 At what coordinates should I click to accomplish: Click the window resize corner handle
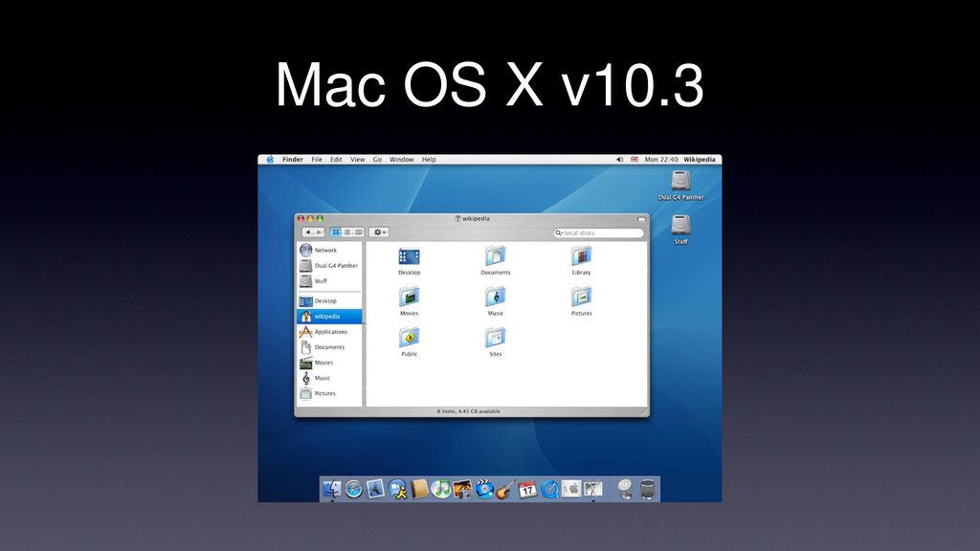tap(645, 412)
